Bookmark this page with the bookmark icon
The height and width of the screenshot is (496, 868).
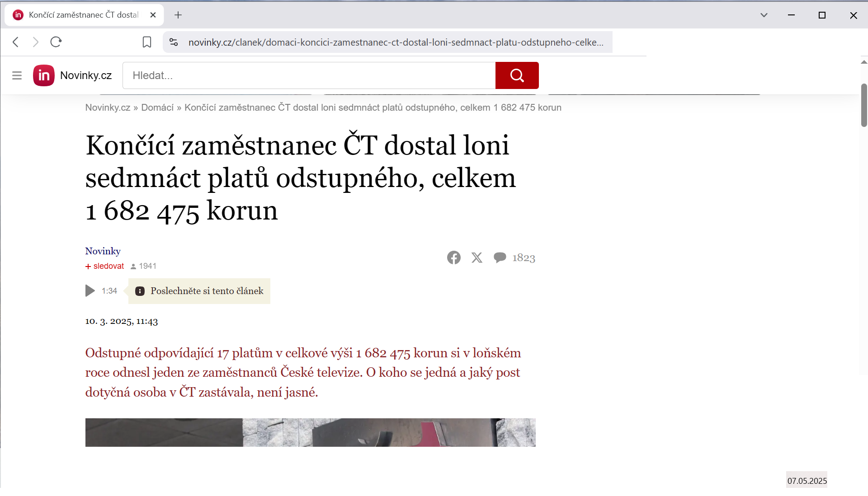tap(147, 42)
